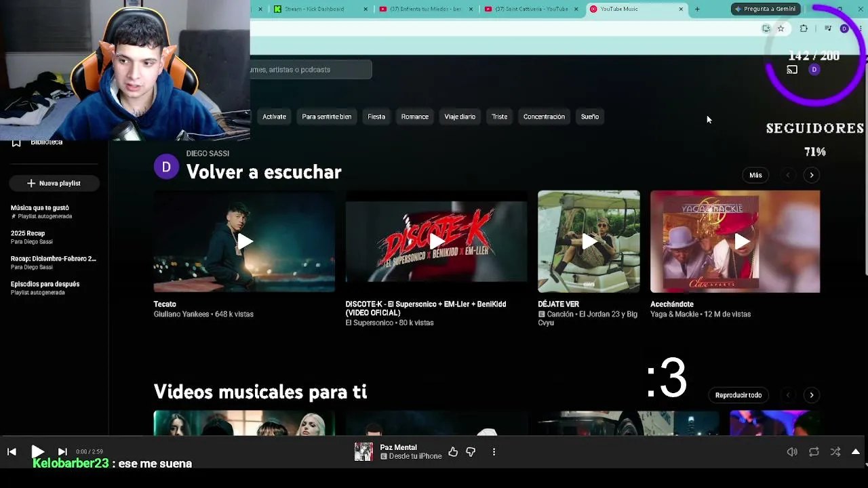Dislike the song Paz Mental
868x488 pixels.
point(471,451)
